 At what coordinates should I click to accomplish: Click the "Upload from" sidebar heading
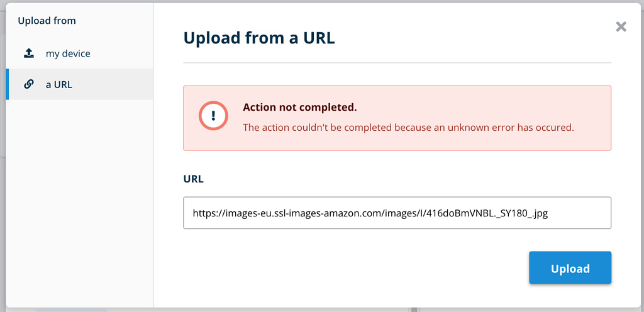[47, 21]
